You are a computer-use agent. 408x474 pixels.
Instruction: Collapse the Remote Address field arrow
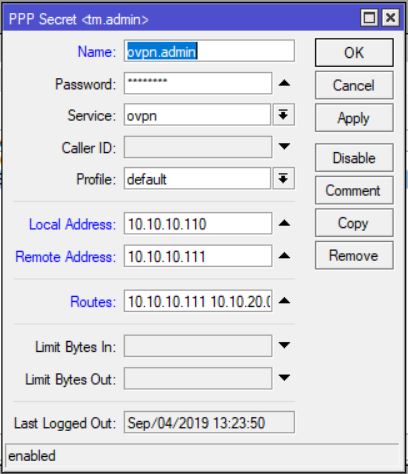pyautogui.click(x=284, y=256)
